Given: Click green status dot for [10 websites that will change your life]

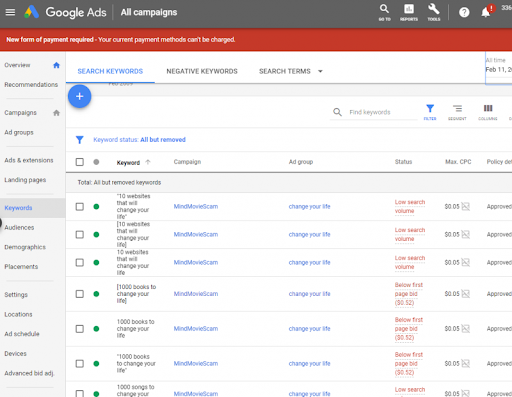Looking at the screenshot, I should point(96,235).
